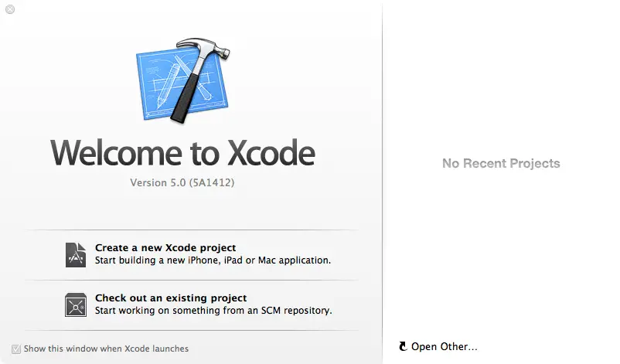
Task: Close the Welcome to Xcode window
Action: tap(9, 10)
